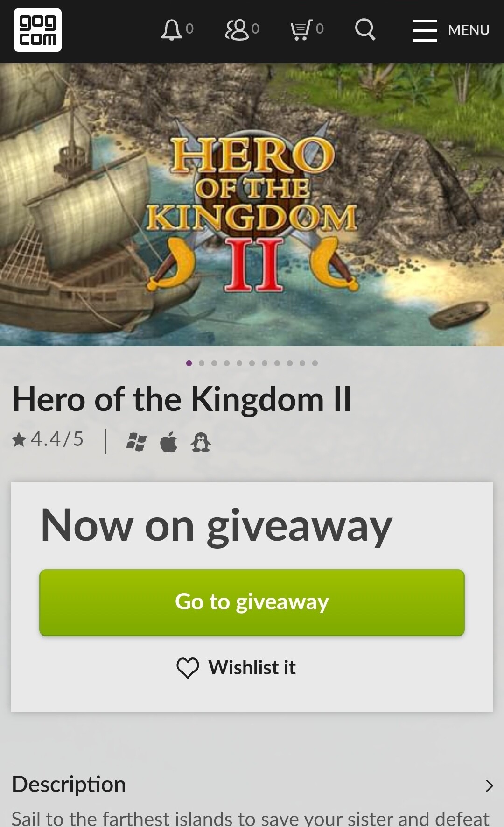The width and height of the screenshot is (504, 827).
Task: Open the Description heading
Action: [69, 785]
